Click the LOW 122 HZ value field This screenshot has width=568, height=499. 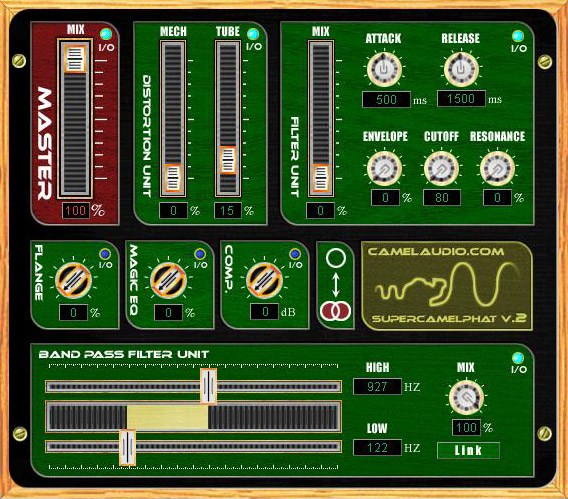(x=377, y=448)
